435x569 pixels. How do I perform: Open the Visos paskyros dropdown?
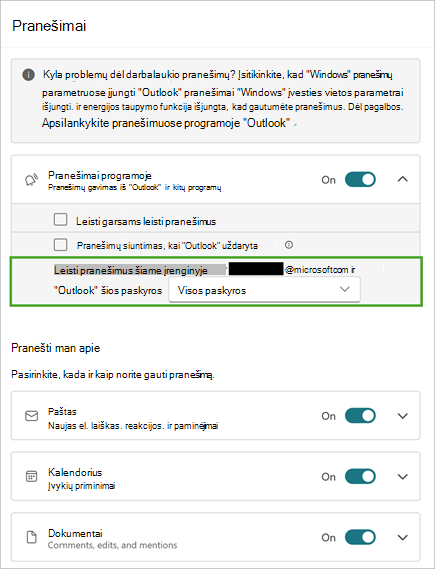[264, 290]
